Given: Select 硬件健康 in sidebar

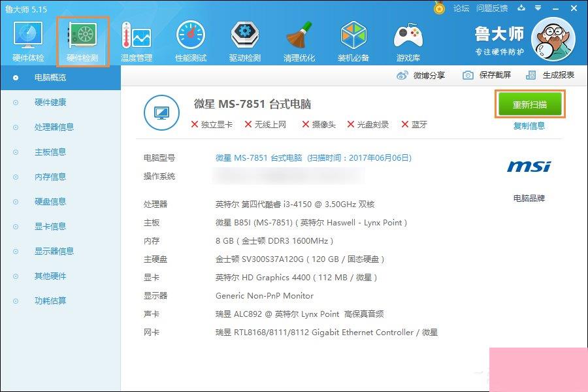Looking at the screenshot, I should (x=60, y=103).
